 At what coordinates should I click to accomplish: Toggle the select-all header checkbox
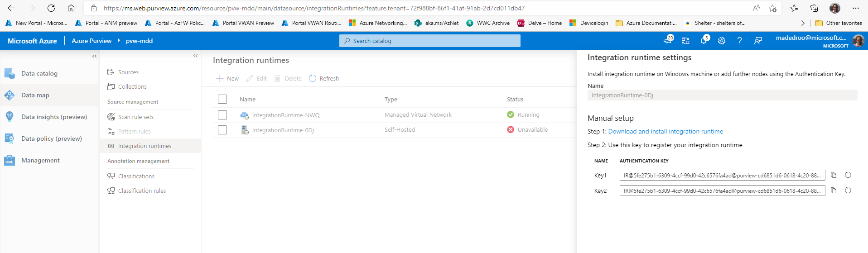click(222, 99)
